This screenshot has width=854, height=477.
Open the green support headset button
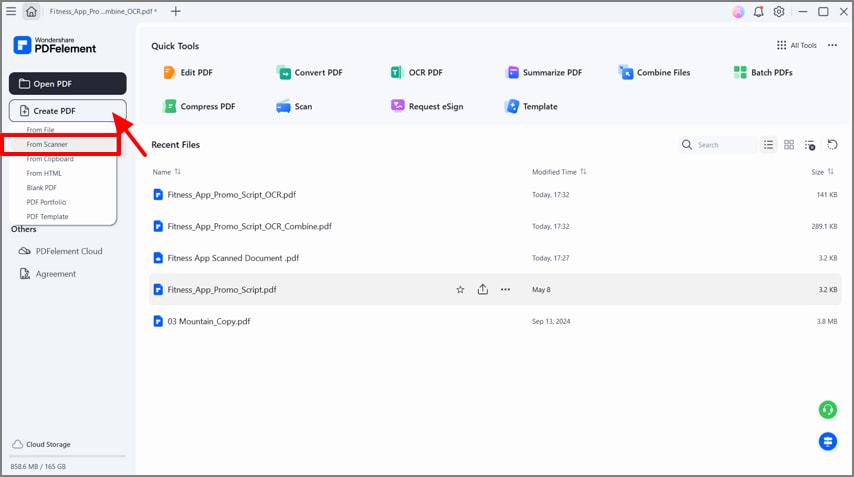point(828,409)
